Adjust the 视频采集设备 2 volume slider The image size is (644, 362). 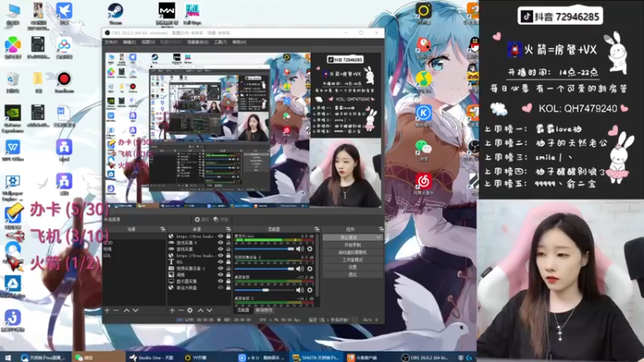264,269
